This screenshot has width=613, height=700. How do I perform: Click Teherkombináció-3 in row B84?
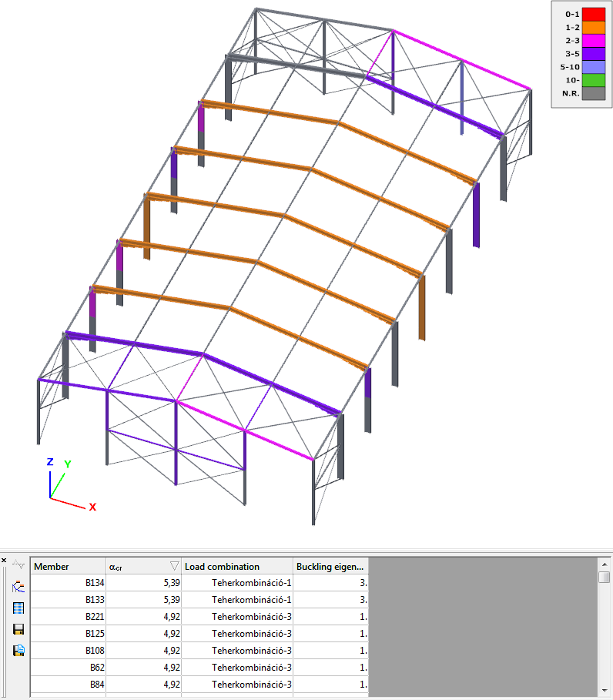251,685
